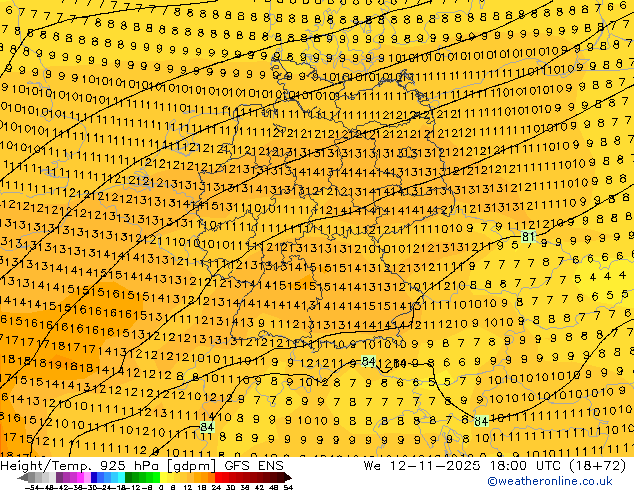Click the '0' label under the color scale
The height and width of the screenshot is (490, 634).
(161, 487)
